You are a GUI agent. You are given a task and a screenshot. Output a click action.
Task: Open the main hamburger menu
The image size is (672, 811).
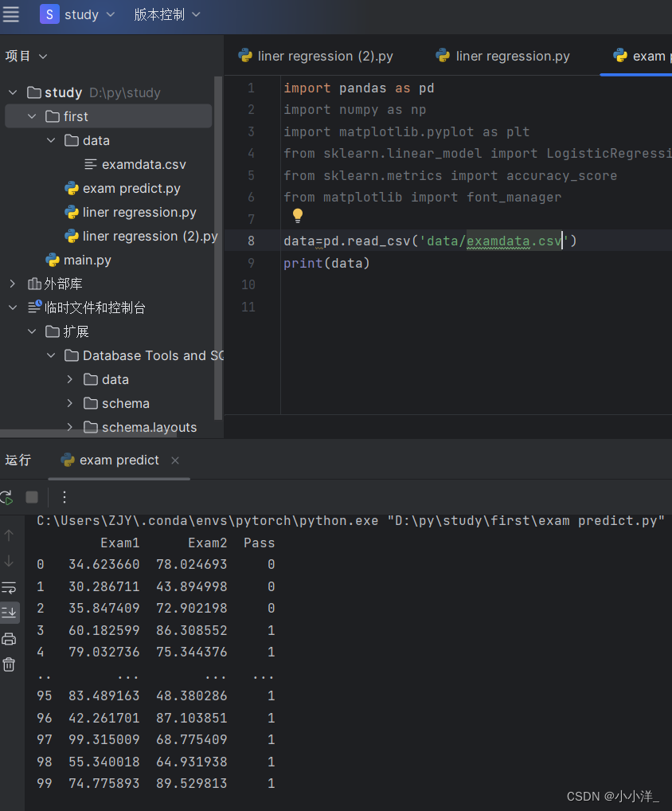click(x=12, y=14)
